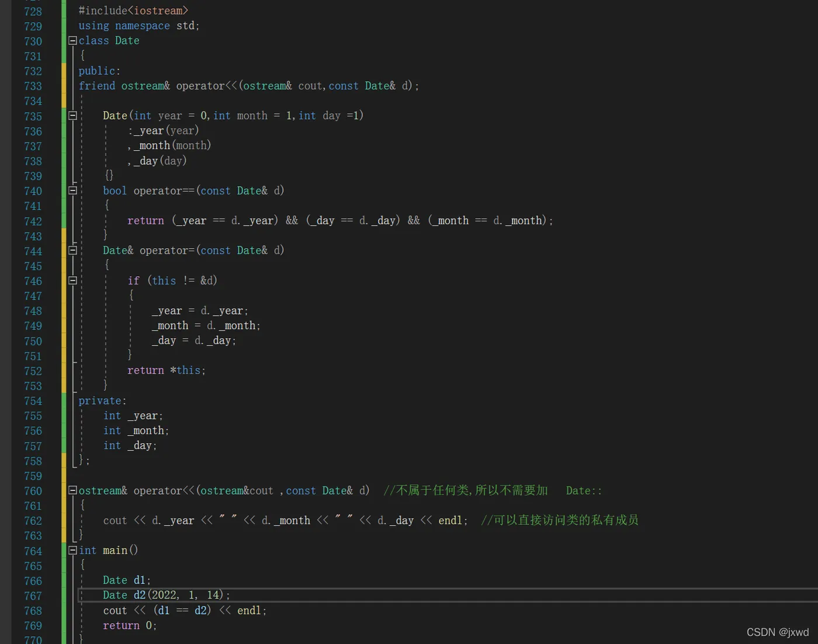Click 'cout << (d1 == d2) << endl;' line

185,610
